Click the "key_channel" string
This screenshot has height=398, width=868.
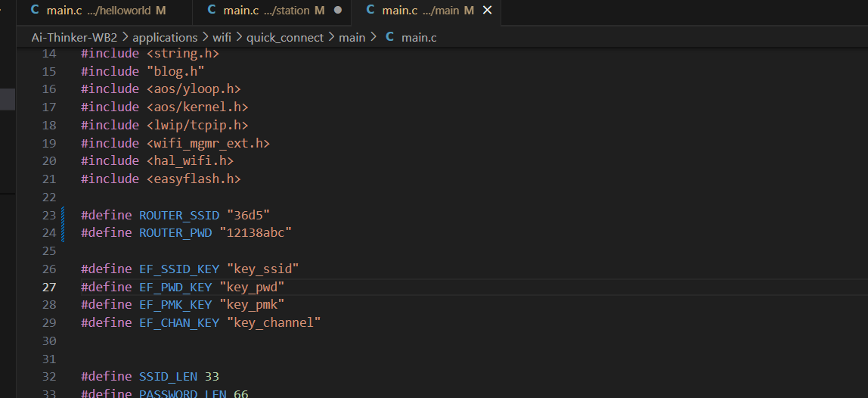pos(274,322)
